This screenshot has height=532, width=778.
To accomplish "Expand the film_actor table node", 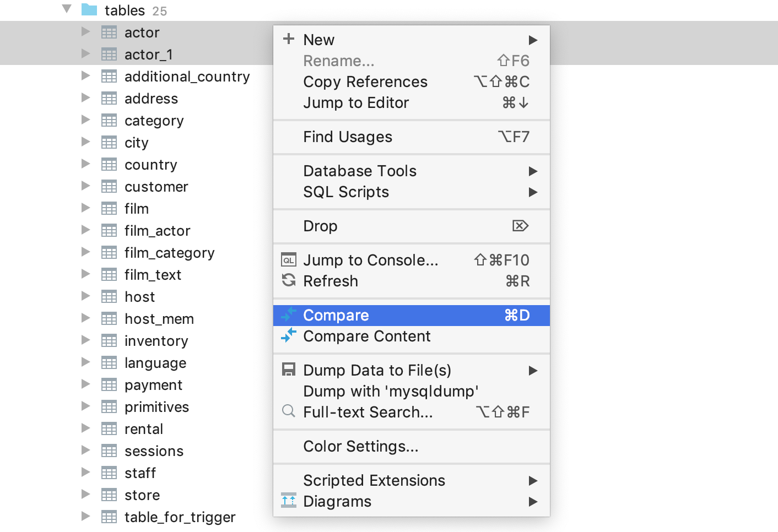I will click(x=85, y=230).
